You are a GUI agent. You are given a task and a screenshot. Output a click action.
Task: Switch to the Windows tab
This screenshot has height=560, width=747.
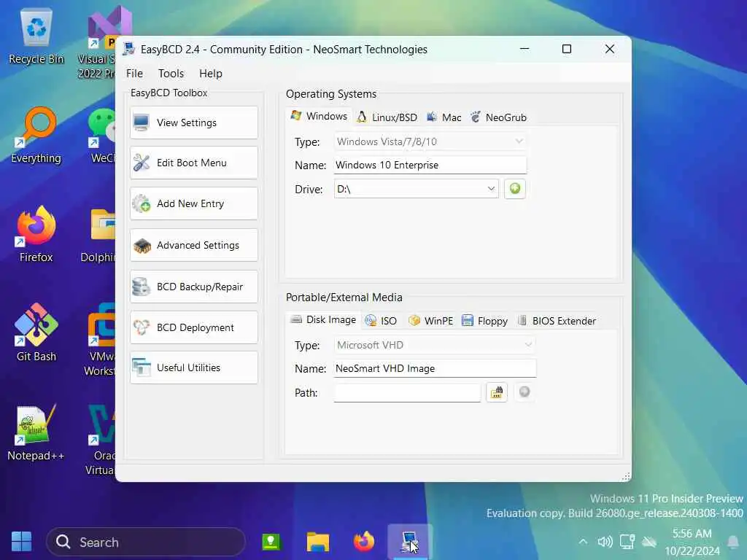click(x=320, y=116)
